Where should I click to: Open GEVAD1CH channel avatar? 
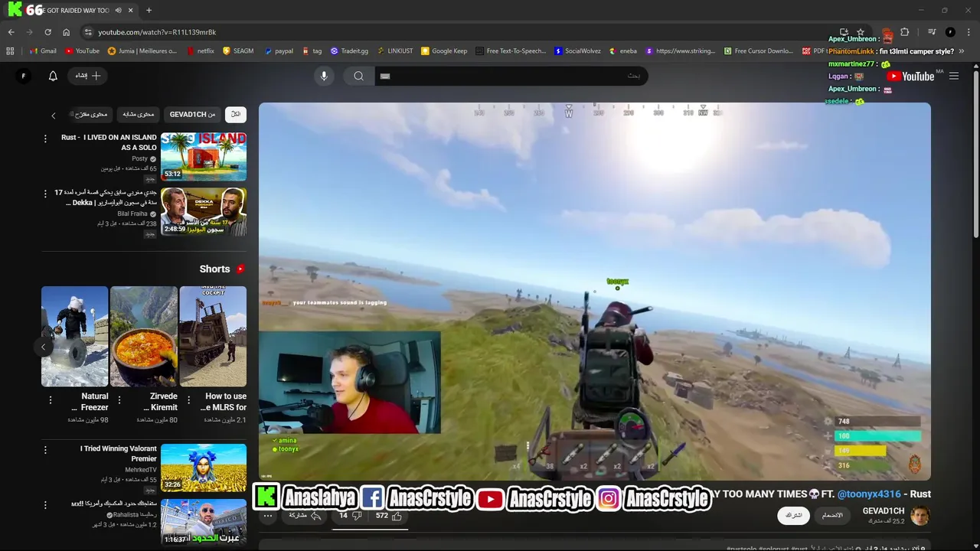(920, 515)
